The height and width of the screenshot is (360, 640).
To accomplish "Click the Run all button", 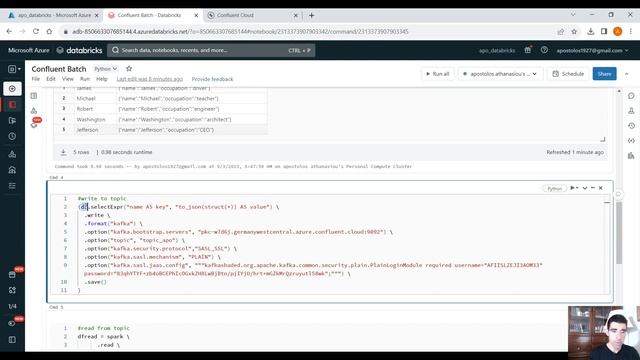I will pos(438,74).
